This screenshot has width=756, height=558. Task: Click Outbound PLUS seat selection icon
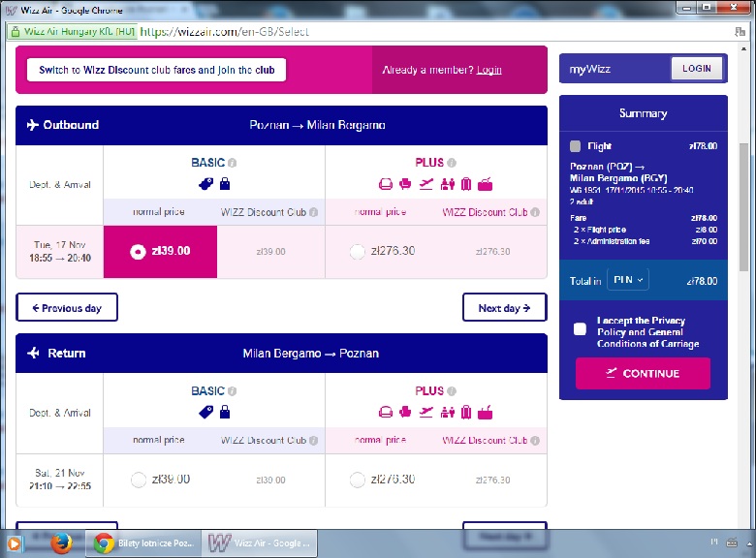(405, 184)
